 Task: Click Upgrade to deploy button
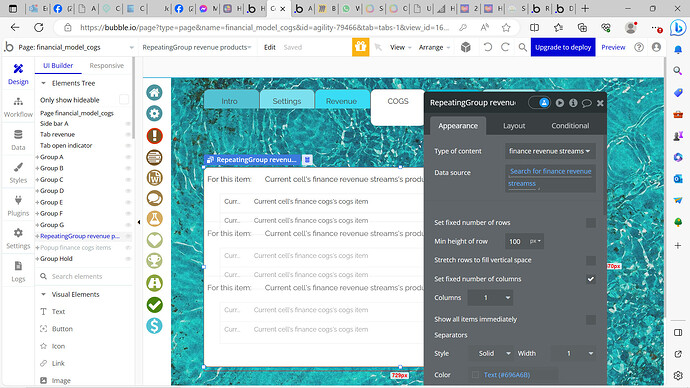(x=563, y=47)
